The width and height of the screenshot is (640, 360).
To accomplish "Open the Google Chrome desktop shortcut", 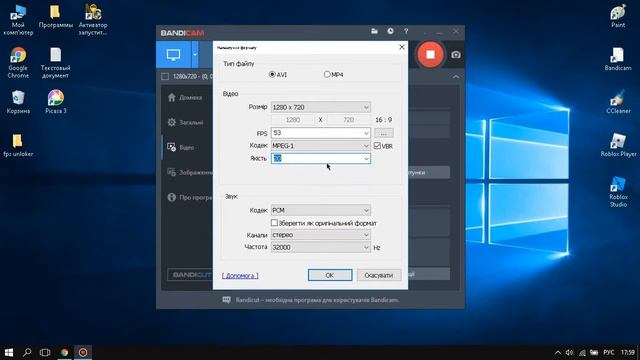I will tap(18, 63).
